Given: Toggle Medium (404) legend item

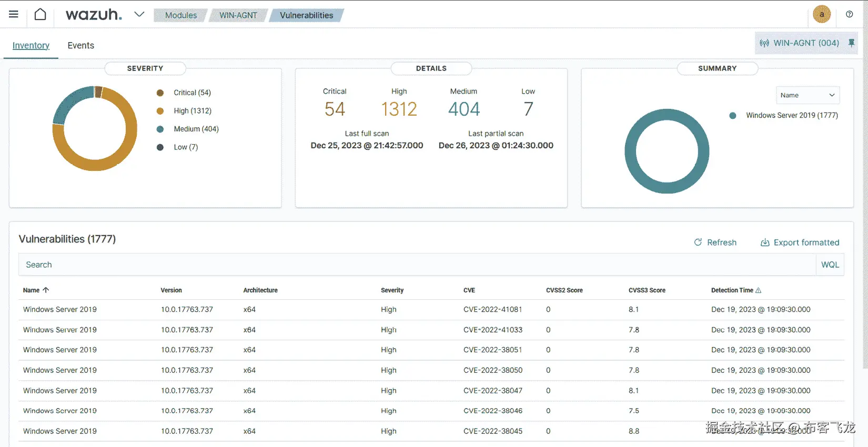Looking at the screenshot, I should pos(188,129).
